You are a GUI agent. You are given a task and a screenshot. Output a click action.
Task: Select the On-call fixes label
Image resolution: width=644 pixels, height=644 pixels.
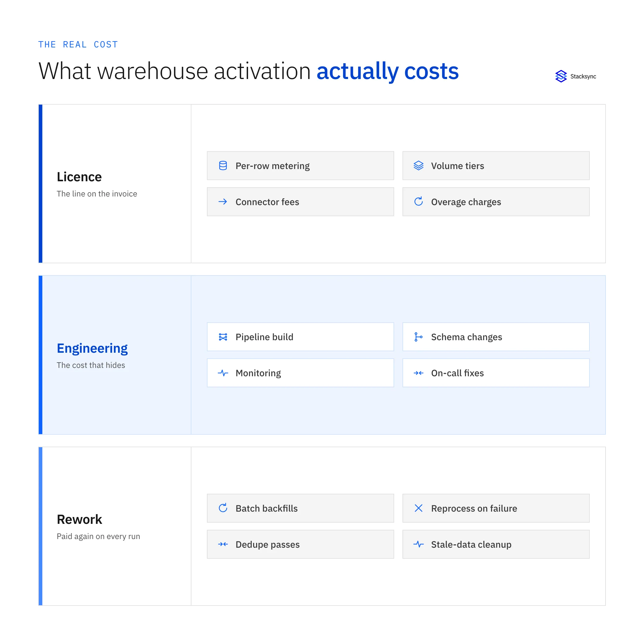point(457,373)
